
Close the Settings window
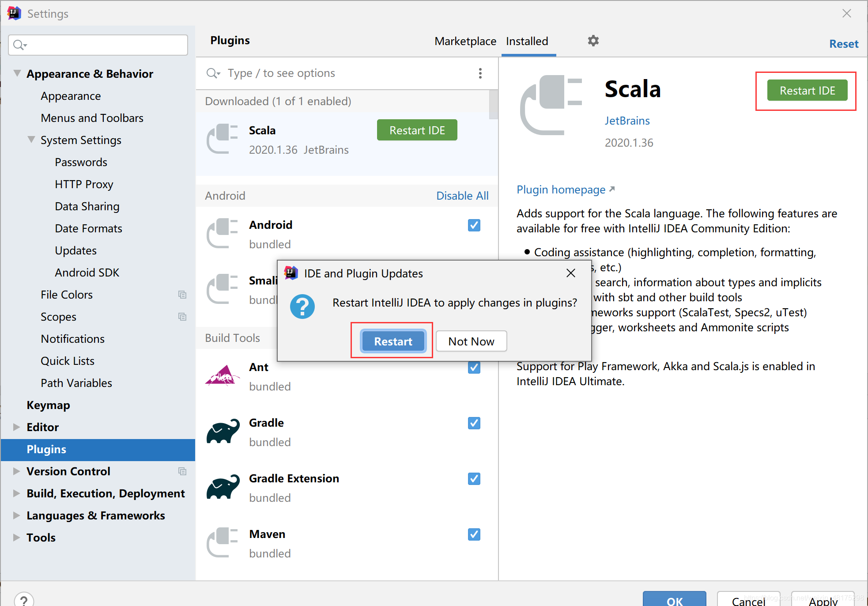846,13
